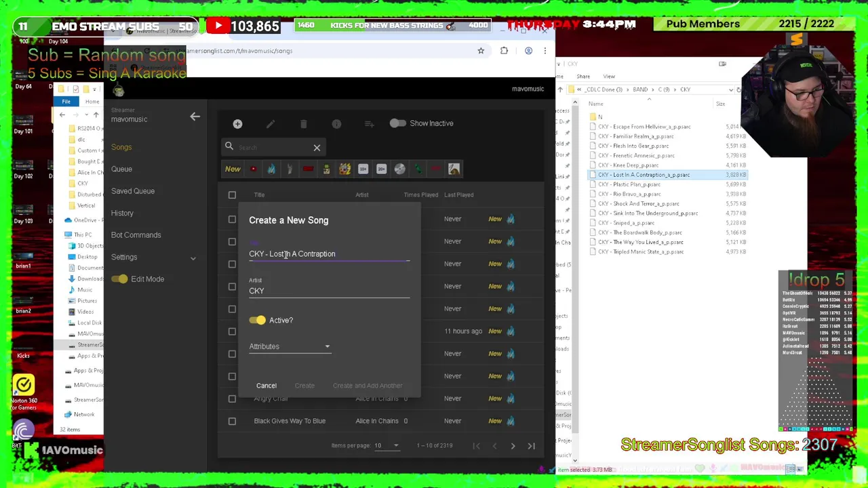Screen dimensions: 868x488
Task: Select the file CKY - Plastic Plan_p.psarc
Action: tap(629, 184)
